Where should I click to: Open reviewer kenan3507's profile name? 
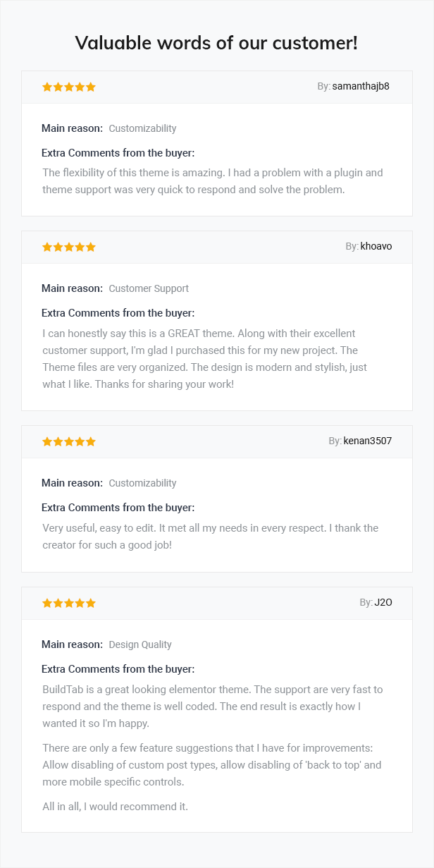pyautogui.click(x=368, y=441)
